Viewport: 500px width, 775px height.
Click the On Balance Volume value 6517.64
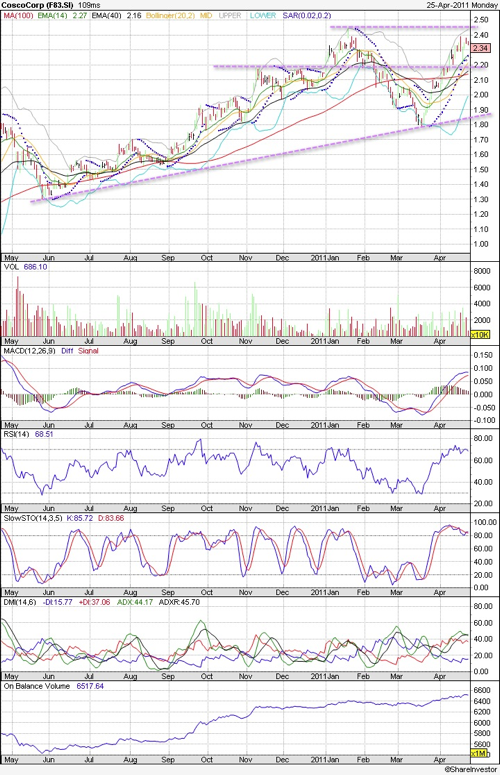(x=89, y=687)
